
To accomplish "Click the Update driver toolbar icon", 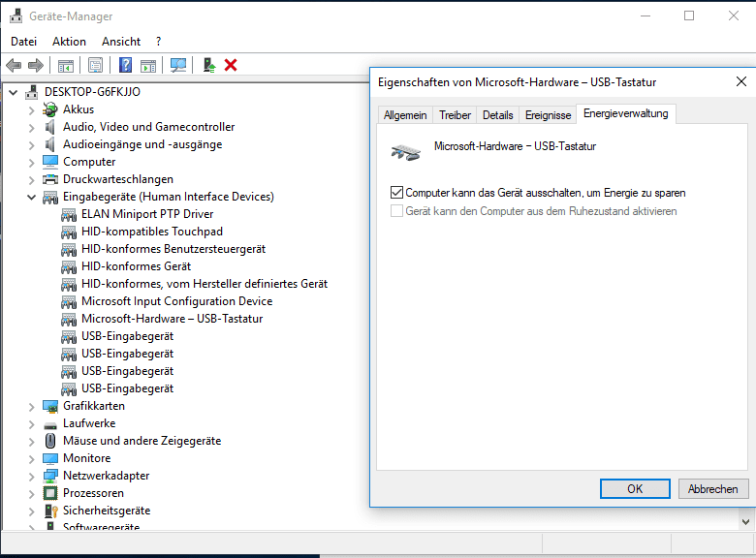I will 209,65.
